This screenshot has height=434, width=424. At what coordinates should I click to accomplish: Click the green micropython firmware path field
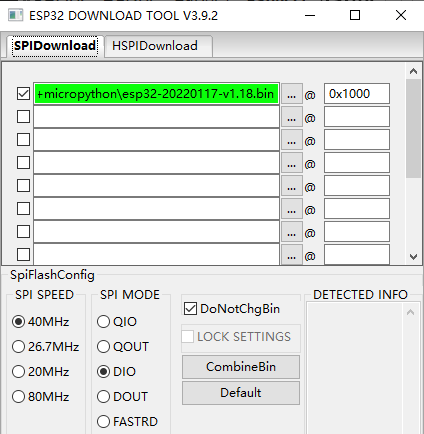tap(156, 94)
